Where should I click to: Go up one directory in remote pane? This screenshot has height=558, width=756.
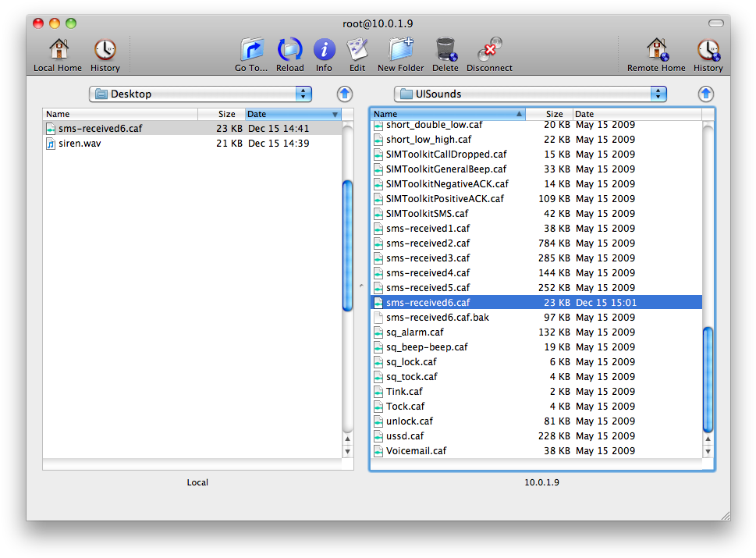coord(705,94)
